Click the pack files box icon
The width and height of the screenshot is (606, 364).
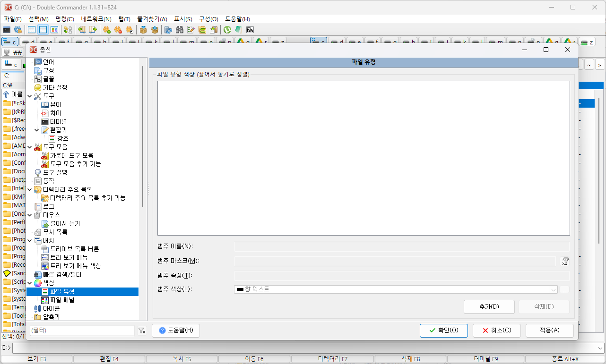143,30
